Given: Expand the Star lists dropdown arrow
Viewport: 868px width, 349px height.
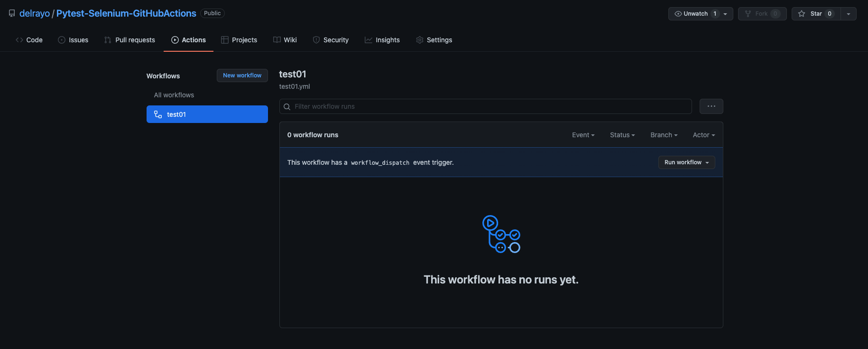Looking at the screenshot, I should tap(849, 14).
